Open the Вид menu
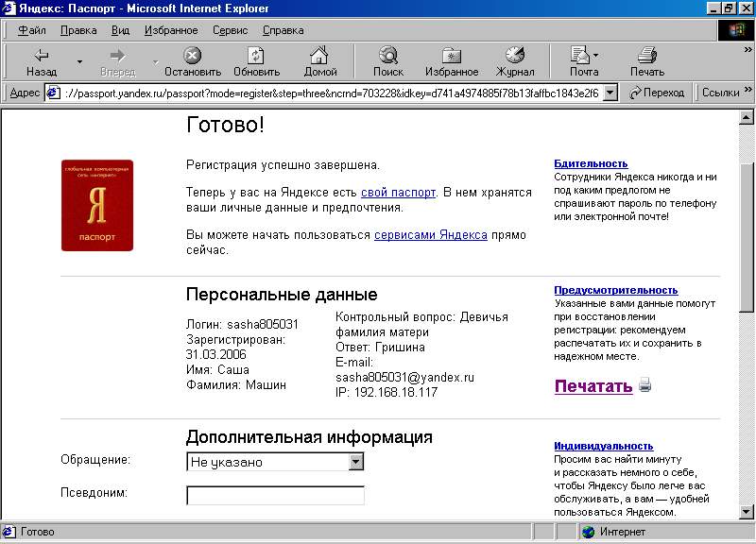Image resolution: width=756 pixels, height=544 pixels. [x=121, y=30]
